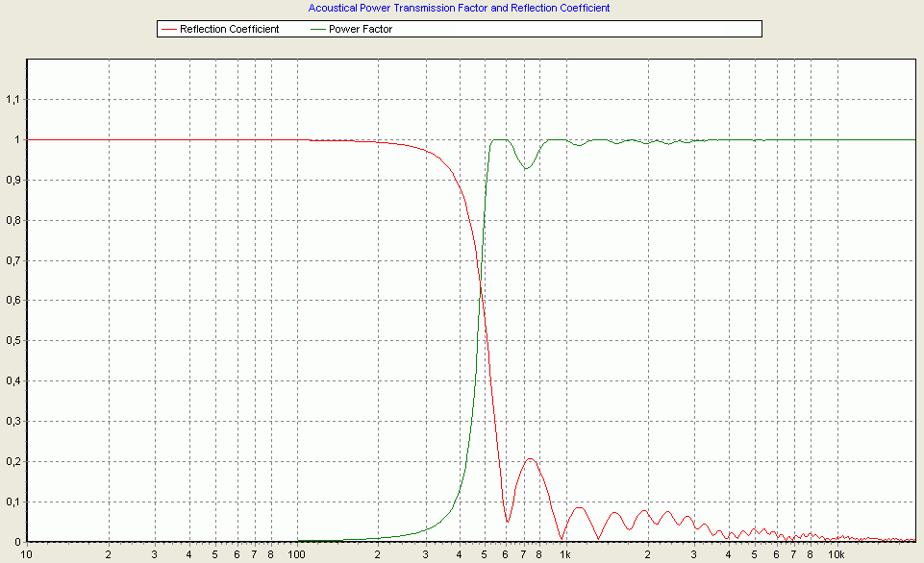Click the "0,5" y-axis label

(12, 341)
